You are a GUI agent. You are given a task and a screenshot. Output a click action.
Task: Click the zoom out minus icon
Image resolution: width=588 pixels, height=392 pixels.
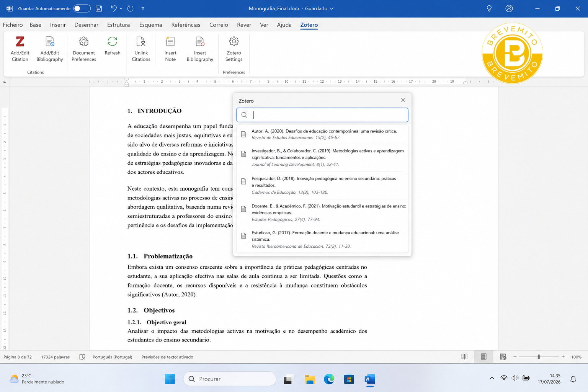pos(515,357)
